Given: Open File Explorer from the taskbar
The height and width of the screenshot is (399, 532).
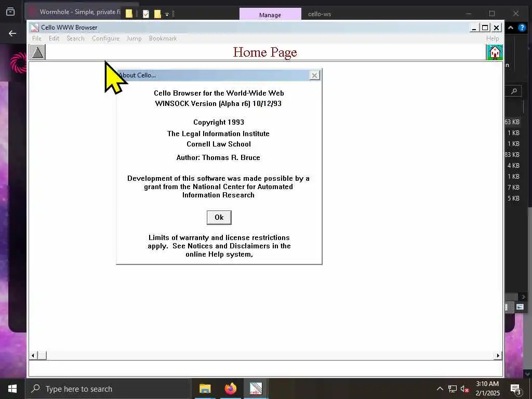Looking at the screenshot, I should tap(205, 389).
